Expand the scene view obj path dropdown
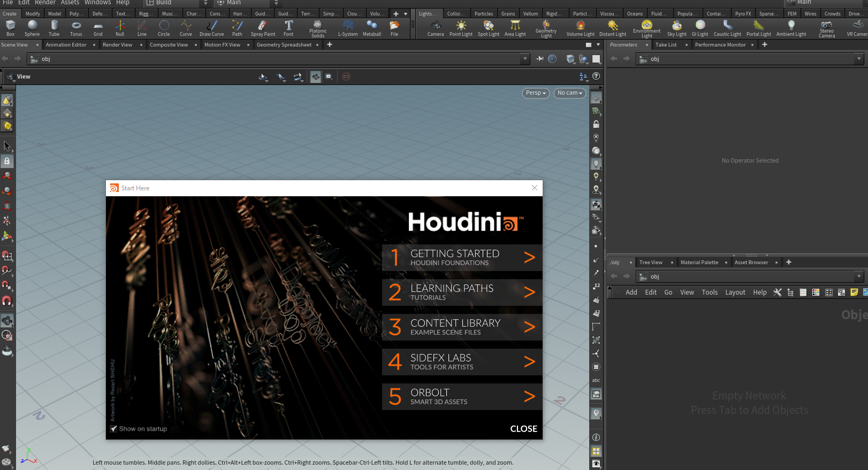This screenshot has width=868, height=470. [x=525, y=59]
